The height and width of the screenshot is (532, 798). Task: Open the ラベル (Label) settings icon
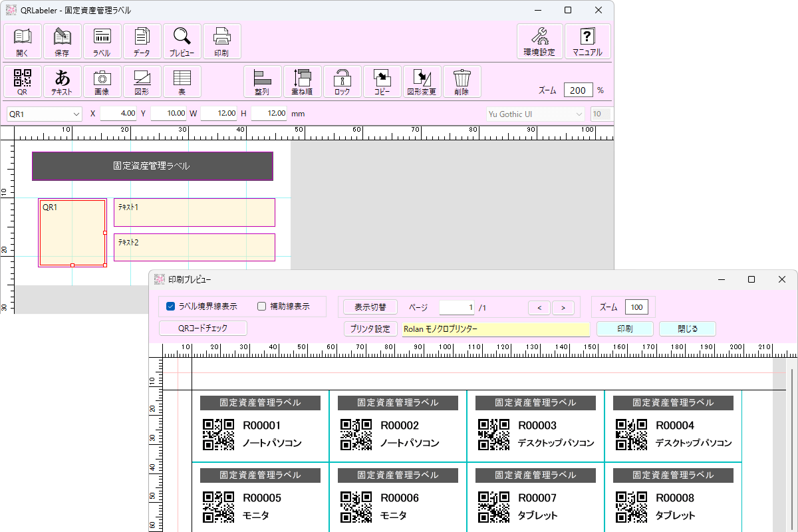click(x=102, y=42)
